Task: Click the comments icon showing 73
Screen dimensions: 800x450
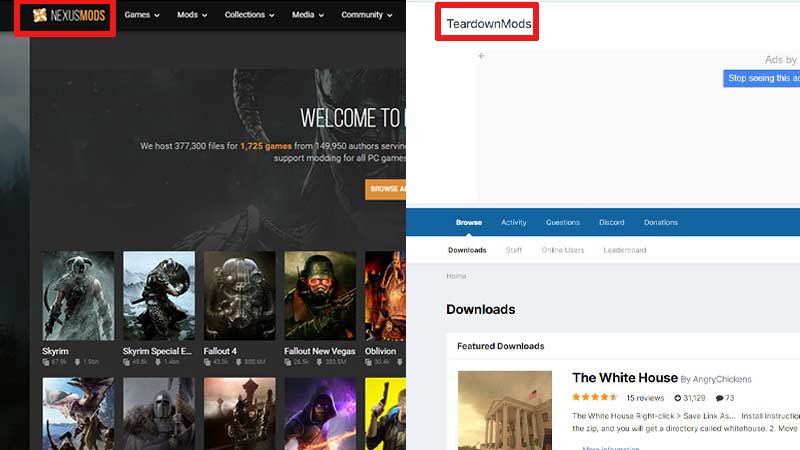Action: tap(719, 398)
